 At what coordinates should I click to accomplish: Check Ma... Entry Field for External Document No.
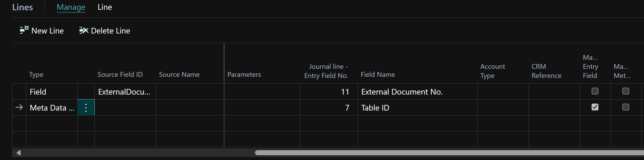[x=595, y=91]
